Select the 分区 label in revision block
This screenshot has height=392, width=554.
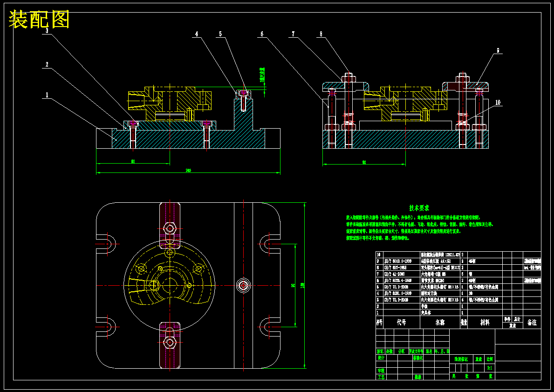(x=401, y=351)
